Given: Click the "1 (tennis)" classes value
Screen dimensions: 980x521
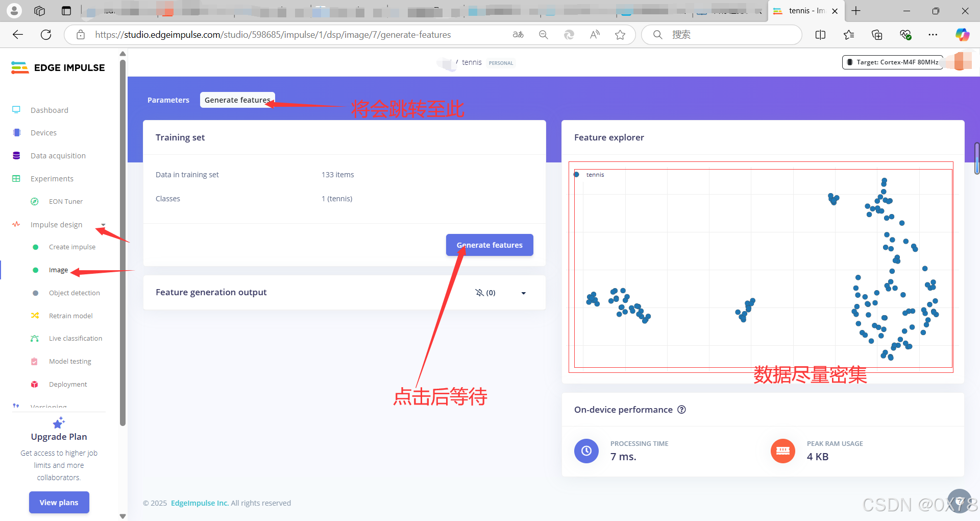Looking at the screenshot, I should pyautogui.click(x=337, y=199).
